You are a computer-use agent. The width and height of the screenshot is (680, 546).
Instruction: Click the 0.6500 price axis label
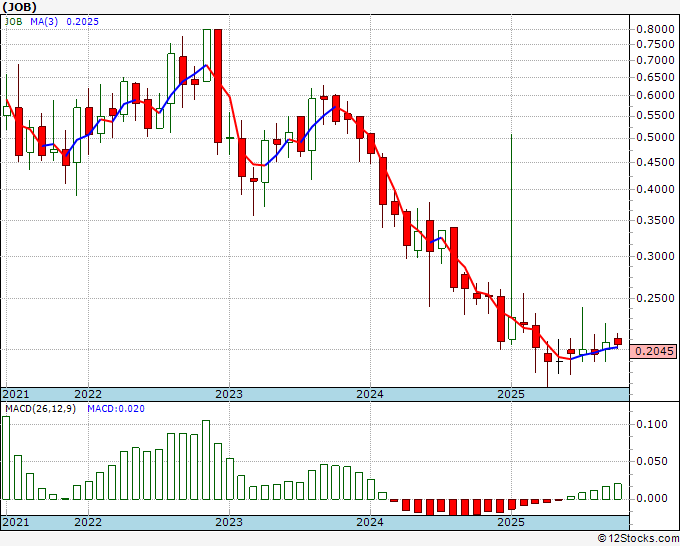[655, 77]
